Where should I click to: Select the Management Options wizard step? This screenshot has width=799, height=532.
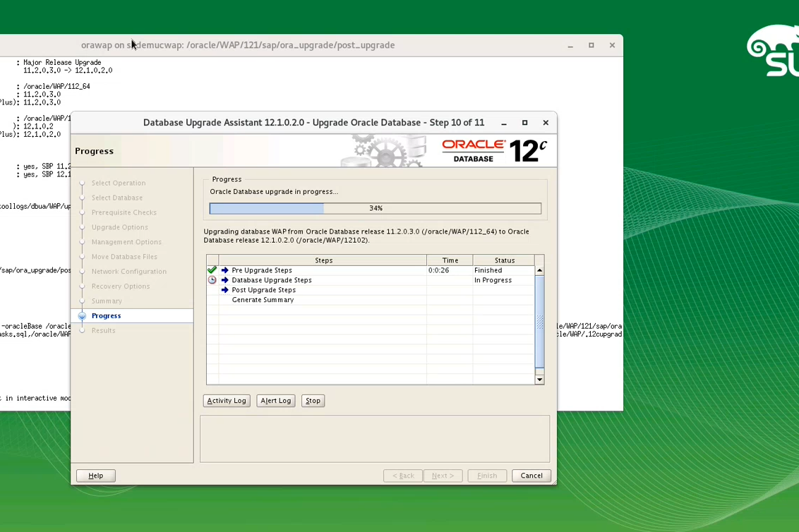pos(126,242)
